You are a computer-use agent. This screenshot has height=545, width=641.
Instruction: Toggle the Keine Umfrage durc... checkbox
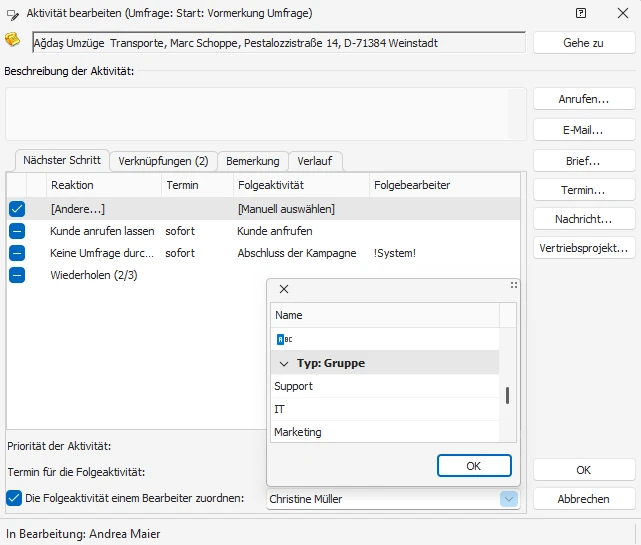pyautogui.click(x=17, y=253)
